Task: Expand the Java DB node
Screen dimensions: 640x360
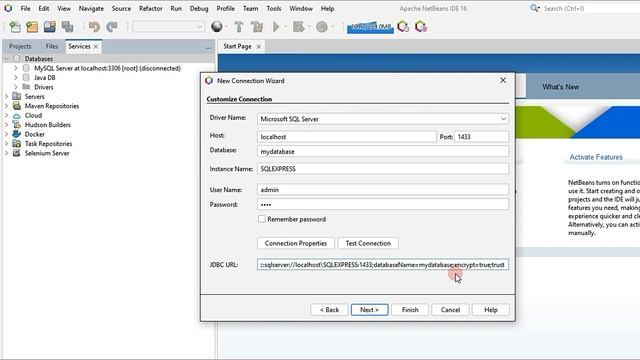Action: tap(16, 78)
